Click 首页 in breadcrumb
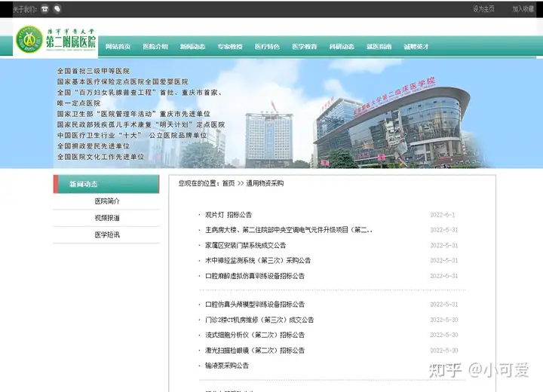This screenshot has height=392, width=543. 229,183
